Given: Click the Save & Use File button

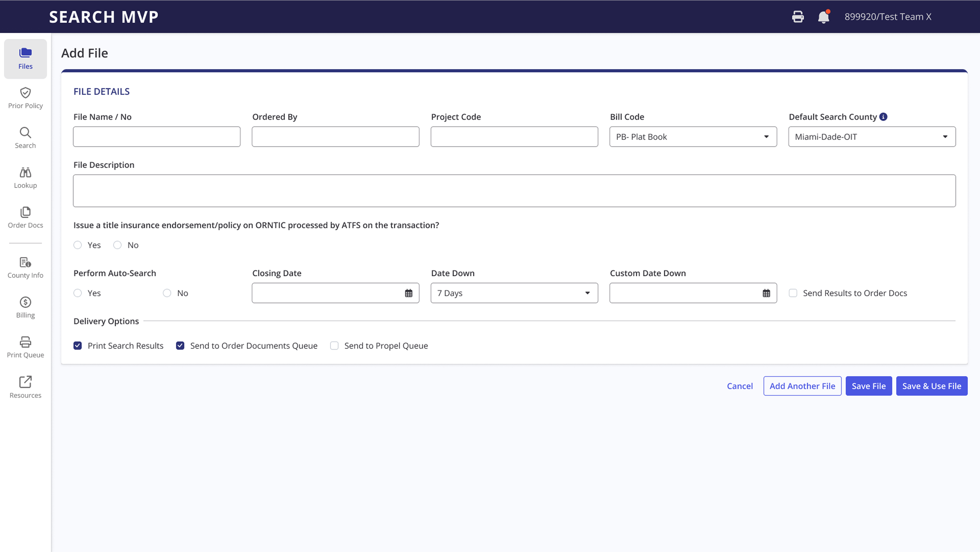Looking at the screenshot, I should click(x=931, y=386).
